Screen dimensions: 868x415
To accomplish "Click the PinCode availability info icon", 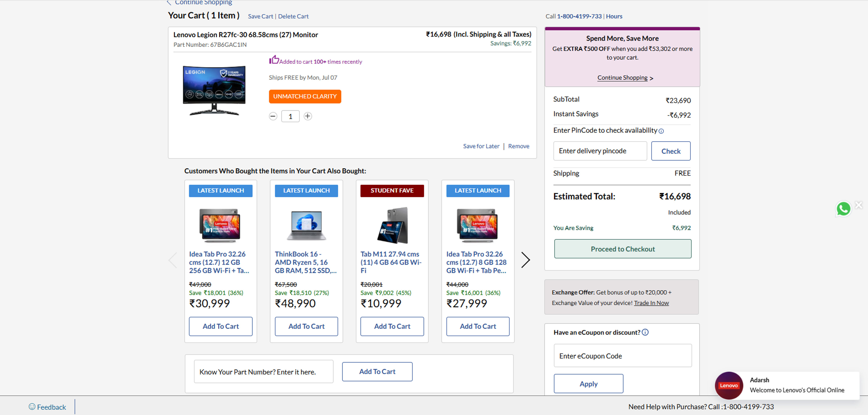I will (661, 131).
